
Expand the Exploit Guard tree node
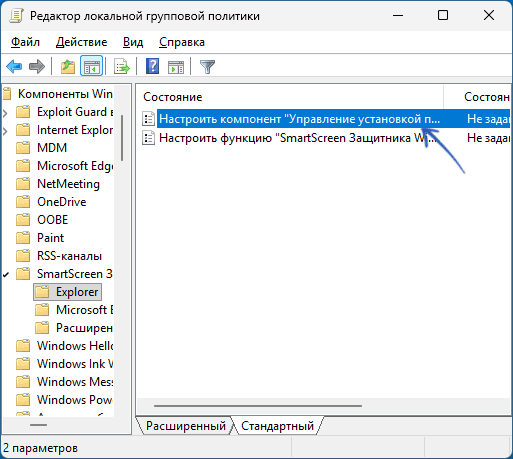5,113
